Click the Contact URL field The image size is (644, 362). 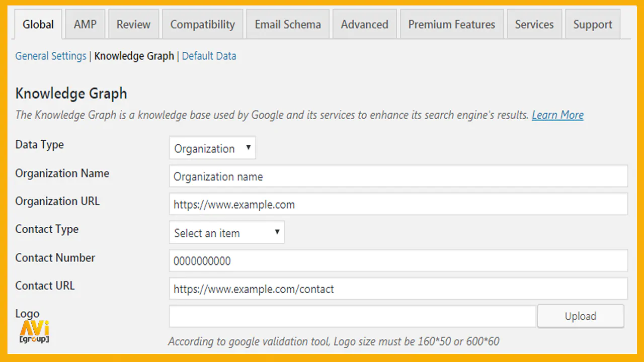coord(398,289)
